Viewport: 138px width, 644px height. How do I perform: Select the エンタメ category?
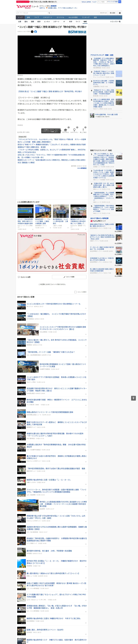pyautogui.click(x=47, y=22)
